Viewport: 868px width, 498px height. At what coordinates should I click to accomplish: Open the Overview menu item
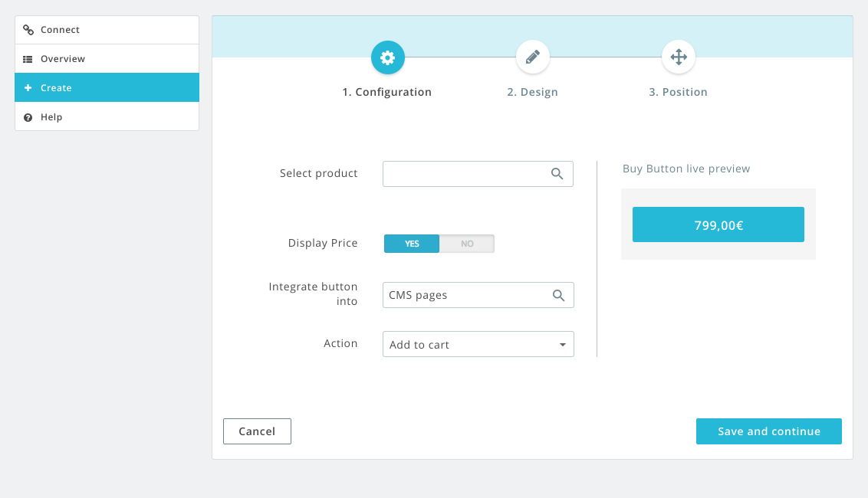click(x=63, y=59)
